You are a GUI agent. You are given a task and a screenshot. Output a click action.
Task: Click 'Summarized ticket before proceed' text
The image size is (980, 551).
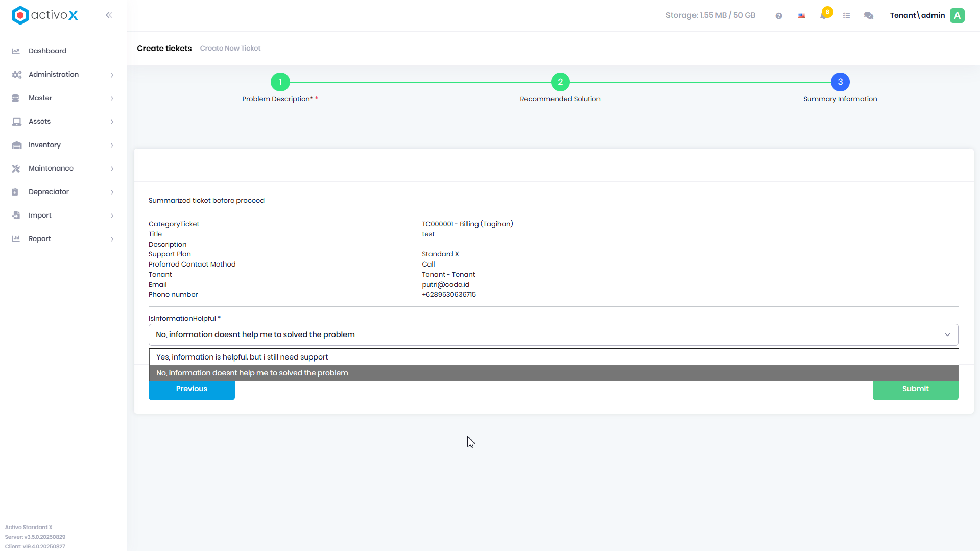tap(206, 201)
